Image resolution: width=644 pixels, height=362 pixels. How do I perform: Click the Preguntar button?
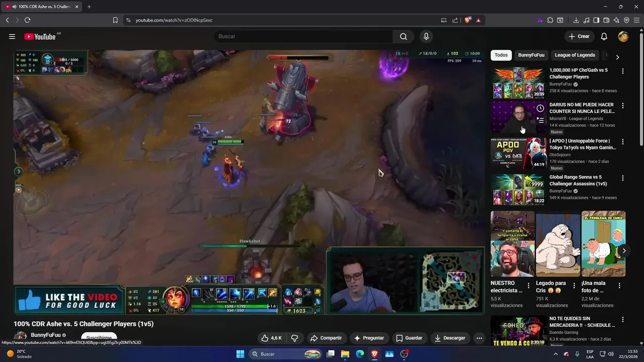(x=369, y=338)
